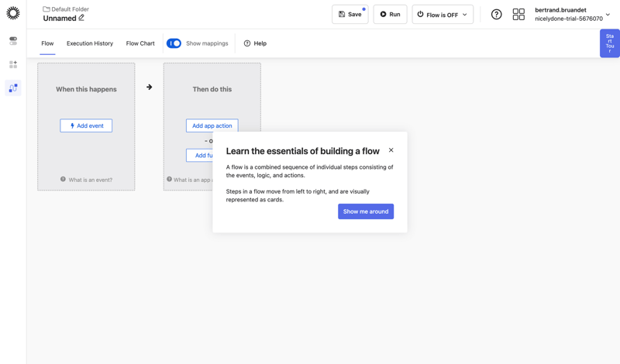
Task: Switch to the Execution History tab
Action: point(90,43)
